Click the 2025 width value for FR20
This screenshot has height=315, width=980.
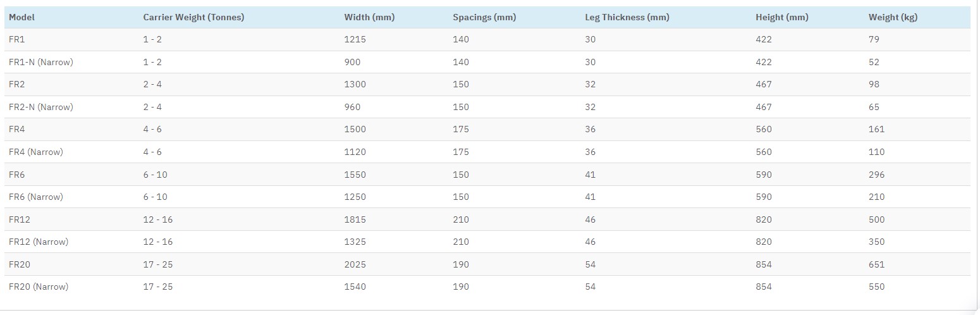[x=355, y=264]
